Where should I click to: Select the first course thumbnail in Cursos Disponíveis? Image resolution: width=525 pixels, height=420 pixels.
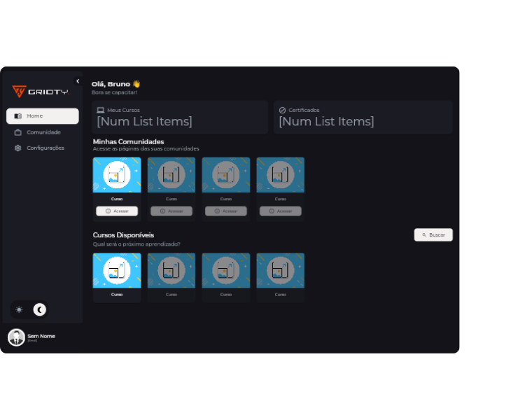coord(117,271)
